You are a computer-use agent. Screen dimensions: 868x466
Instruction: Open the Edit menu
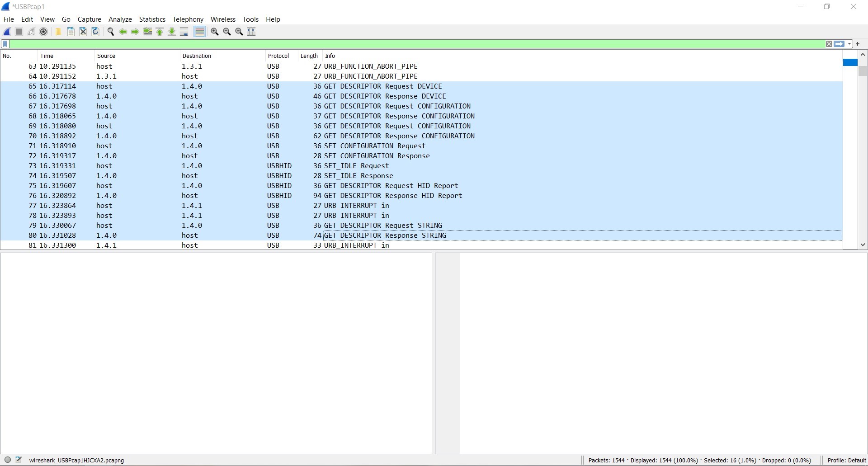pyautogui.click(x=27, y=19)
